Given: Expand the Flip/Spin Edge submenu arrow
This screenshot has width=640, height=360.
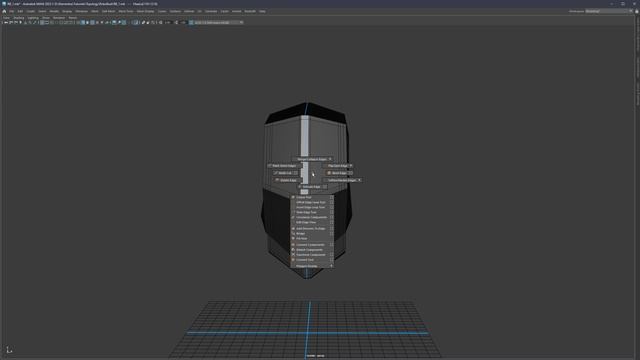Looking at the screenshot, I should point(351,166).
